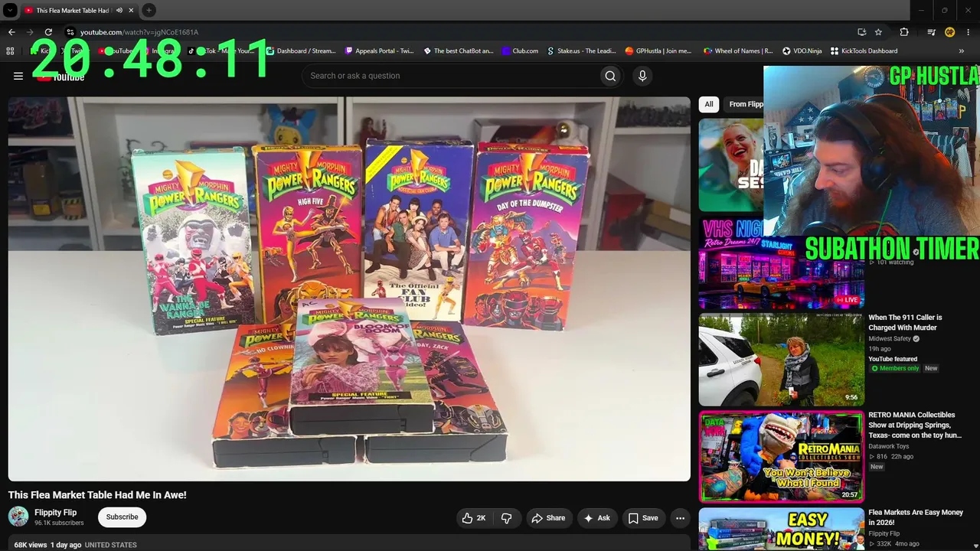Install app icon in the address bar
This screenshot has height=551, width=980.
[x=861, y=32]
